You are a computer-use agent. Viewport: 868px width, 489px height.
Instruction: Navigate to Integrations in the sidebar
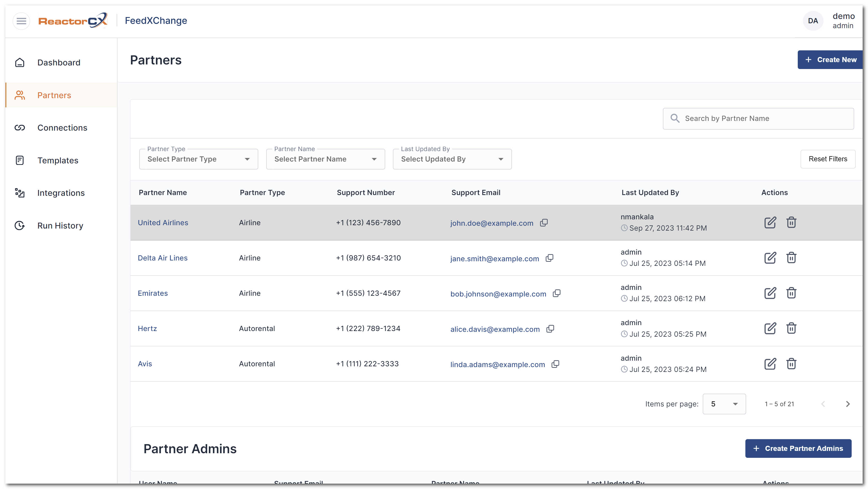click(x=61, y=193)
